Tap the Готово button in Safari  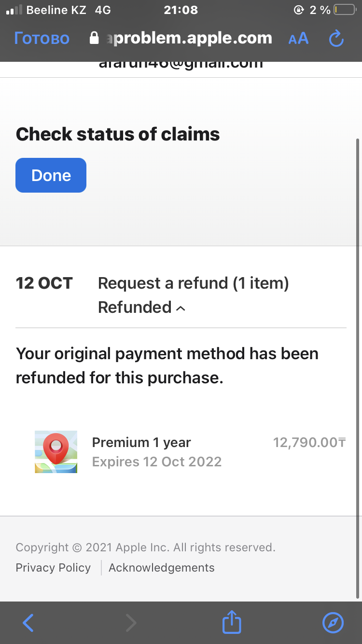pyautogui.click(x=42, y=39)
